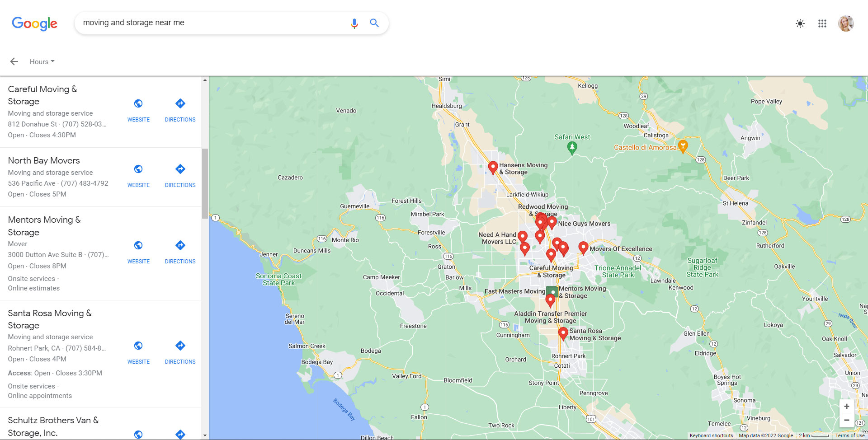Click the Google logo
868x440 pixels.
pyautogui.click(x=34, y=23)
